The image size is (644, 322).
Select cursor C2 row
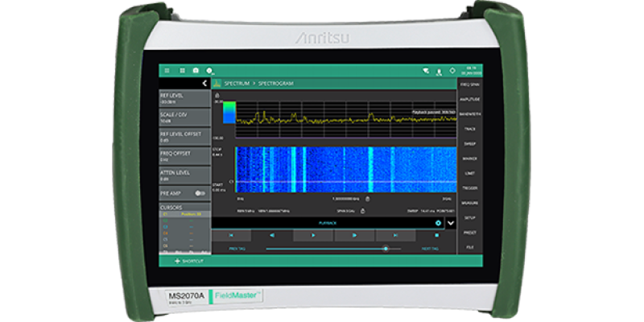pos(185,221)
